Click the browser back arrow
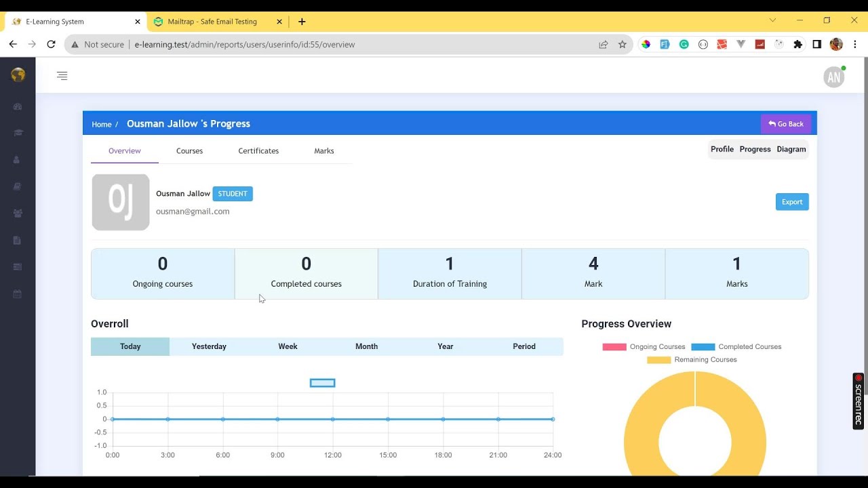The width and height of the screenshot is (868, 488). click(x=13, y=44)
